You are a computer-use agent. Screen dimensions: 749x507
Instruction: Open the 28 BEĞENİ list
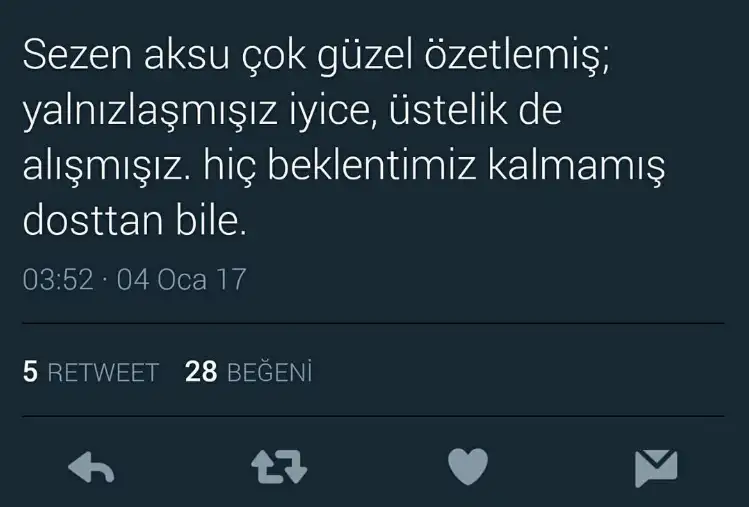pyautogui.click(x=248, y=372)
